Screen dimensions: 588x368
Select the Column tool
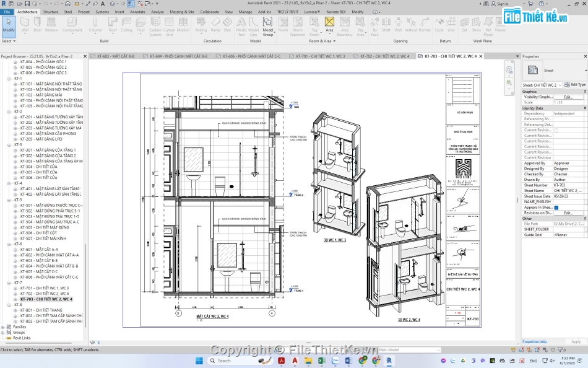coord(95,25)
